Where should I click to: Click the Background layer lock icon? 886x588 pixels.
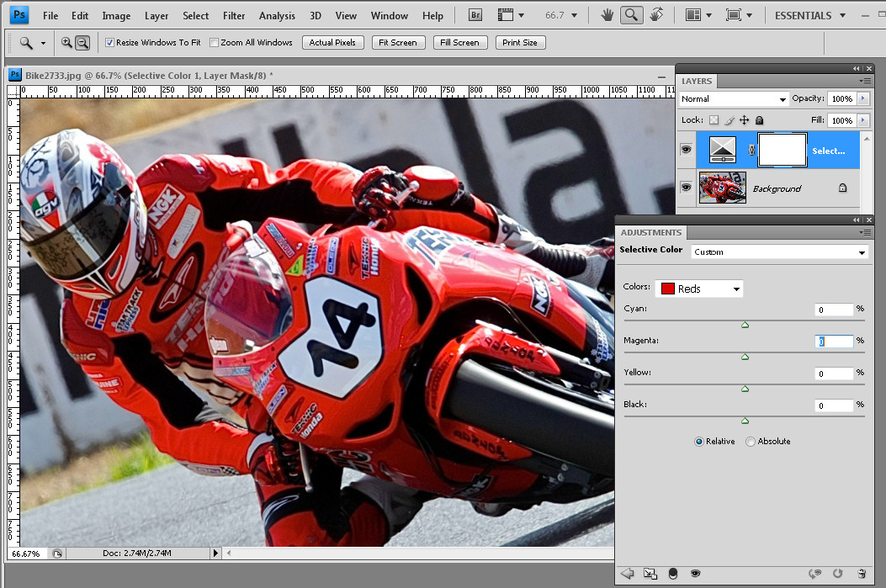pyautogui.click(x=842, y=188)
